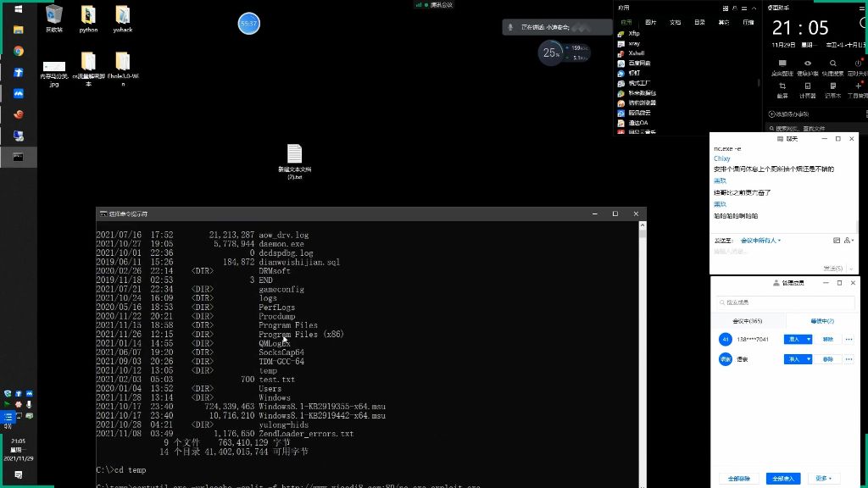868x488 pixels.
Task: Open the member search field
Action: (x=785, y=302)
